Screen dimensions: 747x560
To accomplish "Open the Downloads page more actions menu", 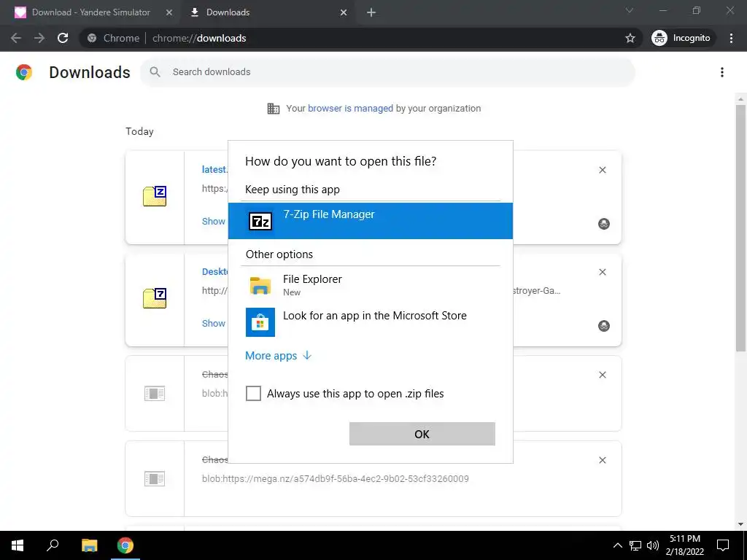I will pyautogui.click(x=722, y=72).
